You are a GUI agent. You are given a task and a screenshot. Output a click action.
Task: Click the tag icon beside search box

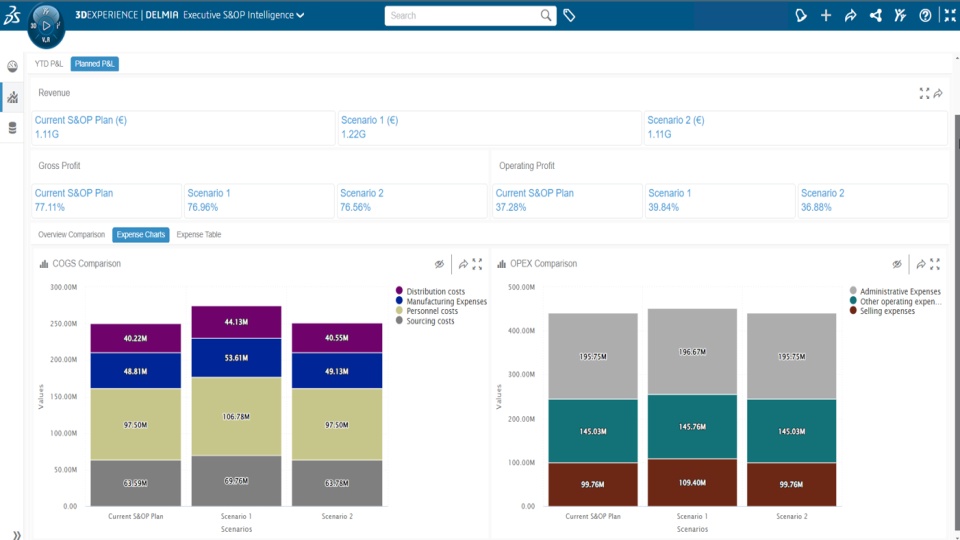tap(569, 15)
